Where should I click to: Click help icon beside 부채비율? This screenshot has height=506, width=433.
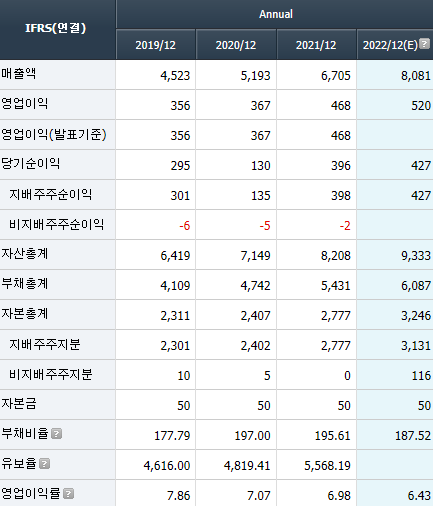coord(57,434)
